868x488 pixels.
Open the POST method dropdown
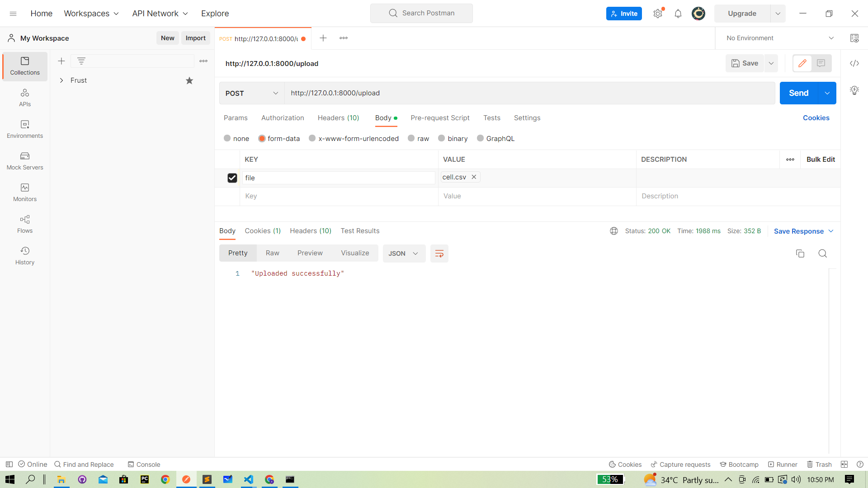251,93
